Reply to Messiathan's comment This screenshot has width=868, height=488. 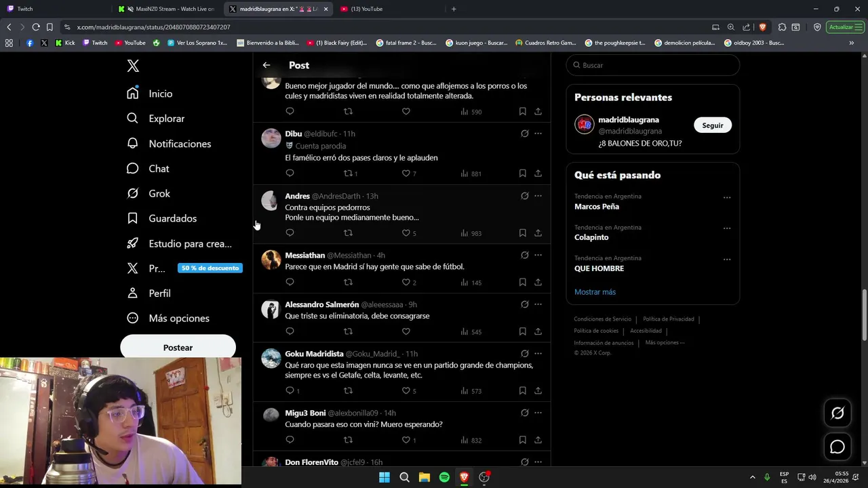(x=290, y=282)
